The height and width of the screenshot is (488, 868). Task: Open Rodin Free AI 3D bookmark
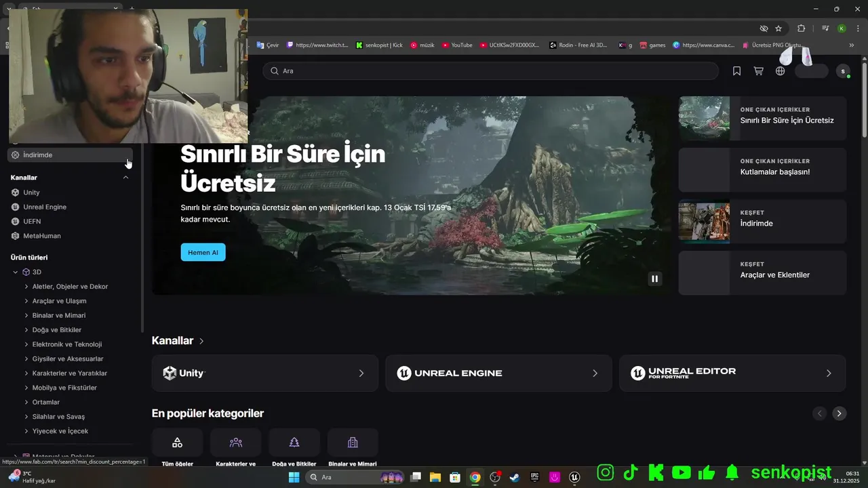(x=578, y=45)
